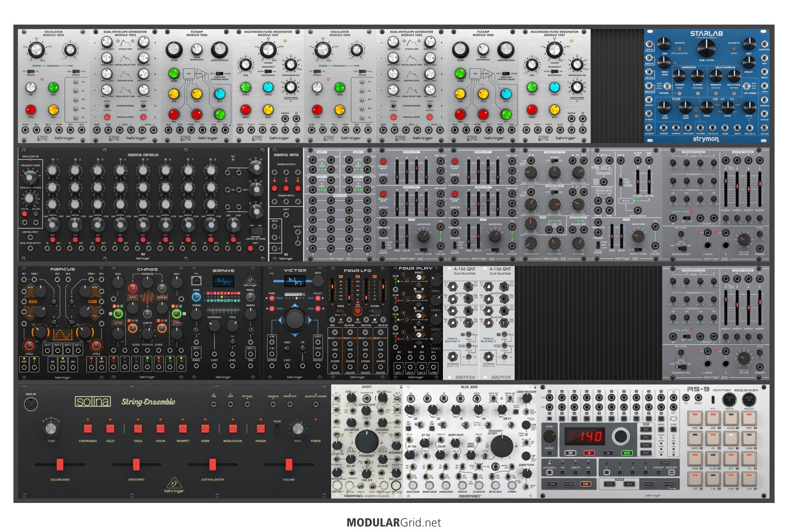This screenshot has height=532, width=788.
Task: Click the RS-9 data encoder wheel
Action: (621, 436)
